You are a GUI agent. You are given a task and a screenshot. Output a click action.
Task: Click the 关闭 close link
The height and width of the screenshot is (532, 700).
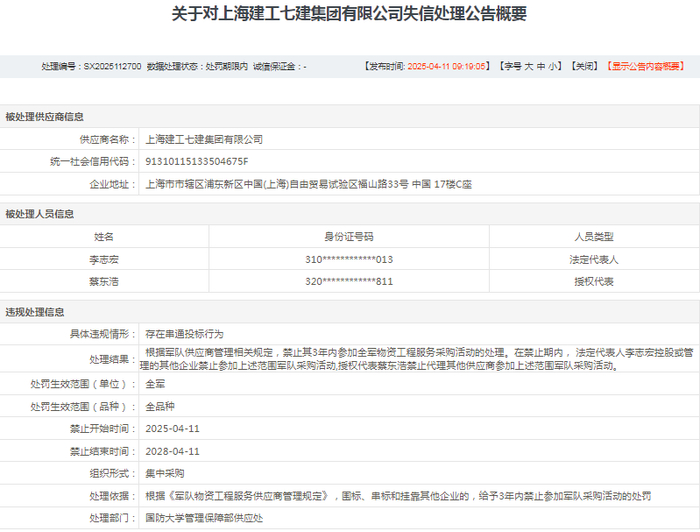click(x=583, y=66)
